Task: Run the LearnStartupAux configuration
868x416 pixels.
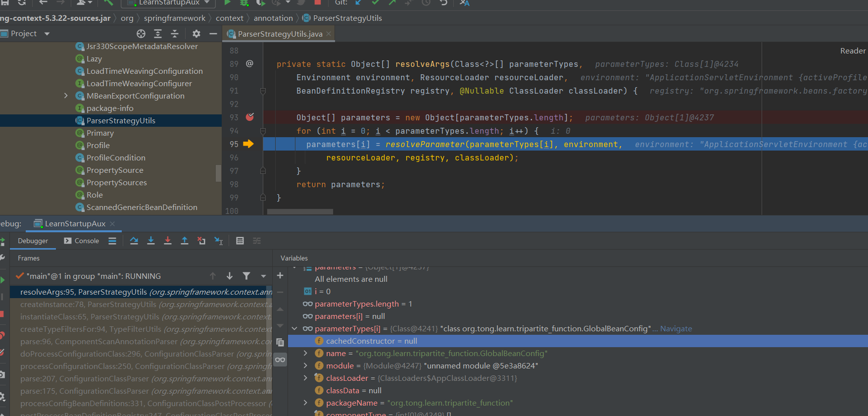Action: (227, 2)
